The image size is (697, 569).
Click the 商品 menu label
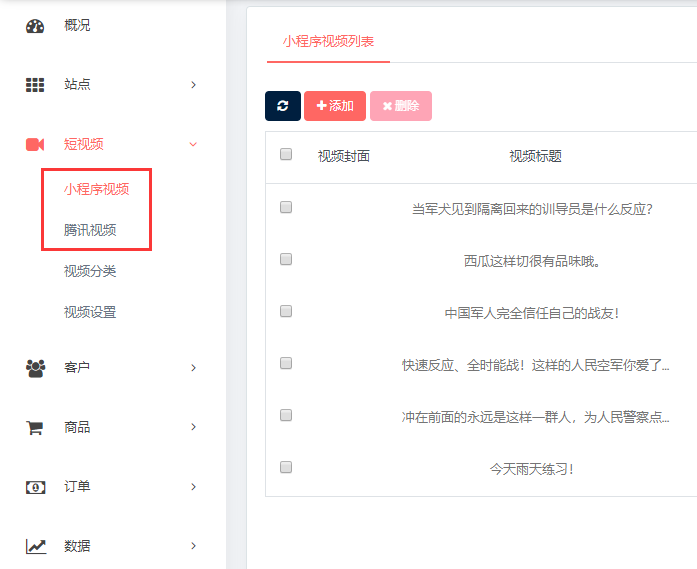coord(77,427)
